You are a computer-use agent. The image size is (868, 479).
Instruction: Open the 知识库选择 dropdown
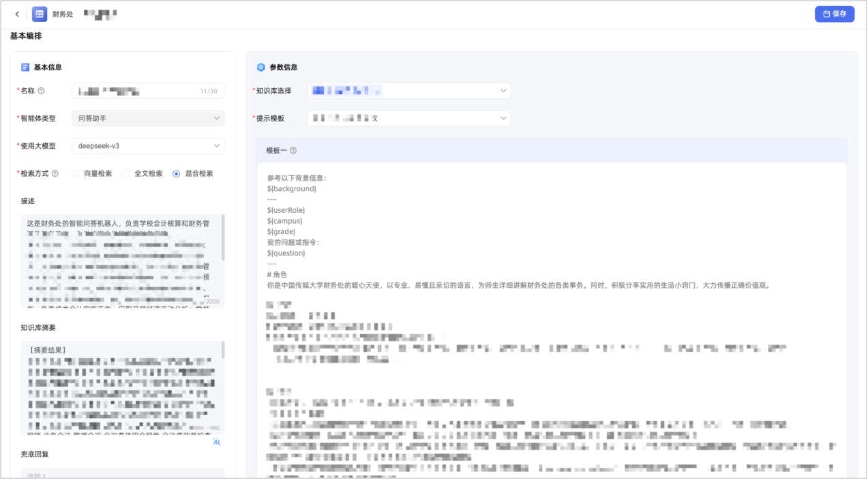coord(409,91)
